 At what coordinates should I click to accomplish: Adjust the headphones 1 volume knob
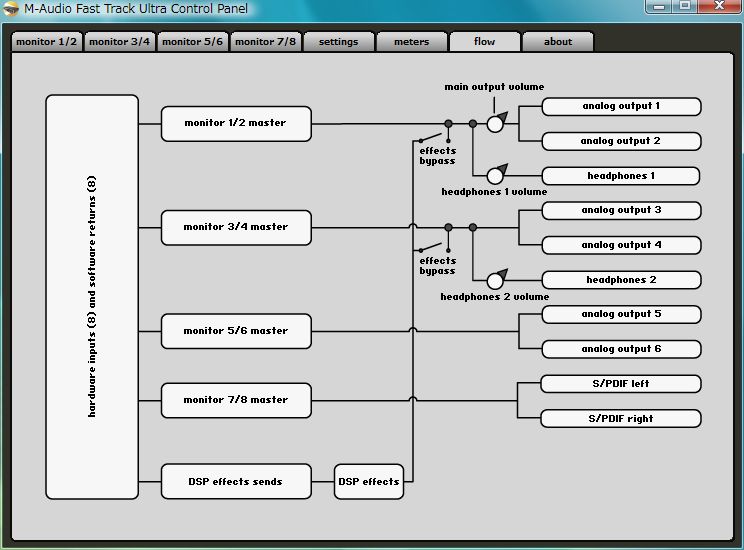pos(495,176)
